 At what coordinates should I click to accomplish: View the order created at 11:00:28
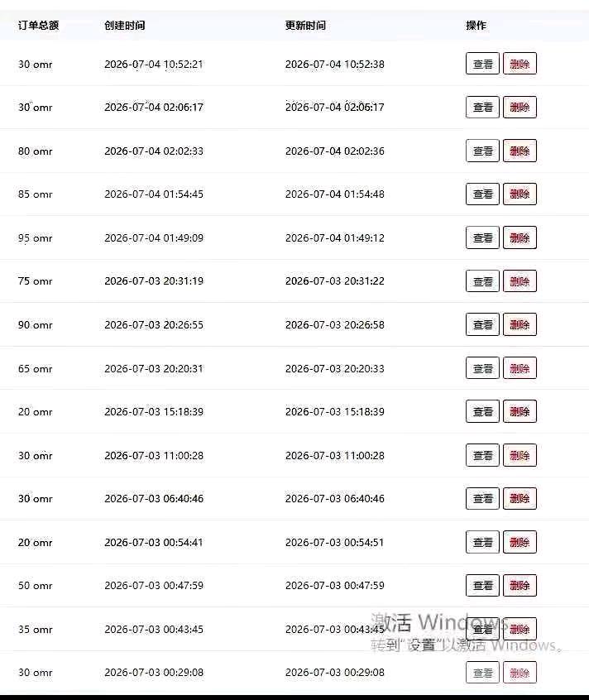[x=482, y=455]
